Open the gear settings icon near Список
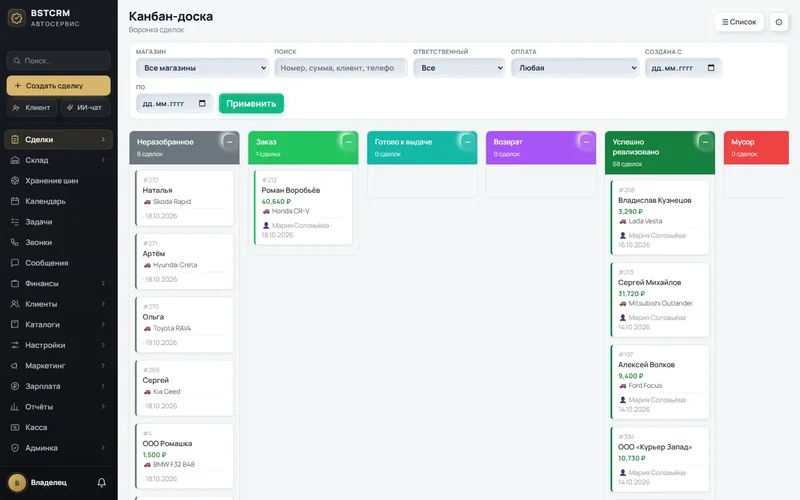800x500 pixels. tap(779, 22)
